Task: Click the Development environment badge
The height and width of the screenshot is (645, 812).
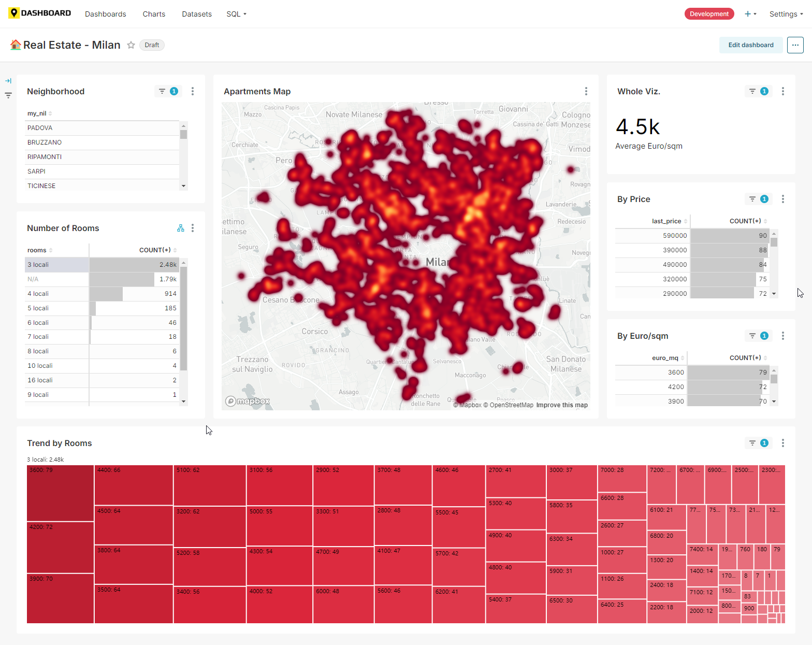Action: 709,14
